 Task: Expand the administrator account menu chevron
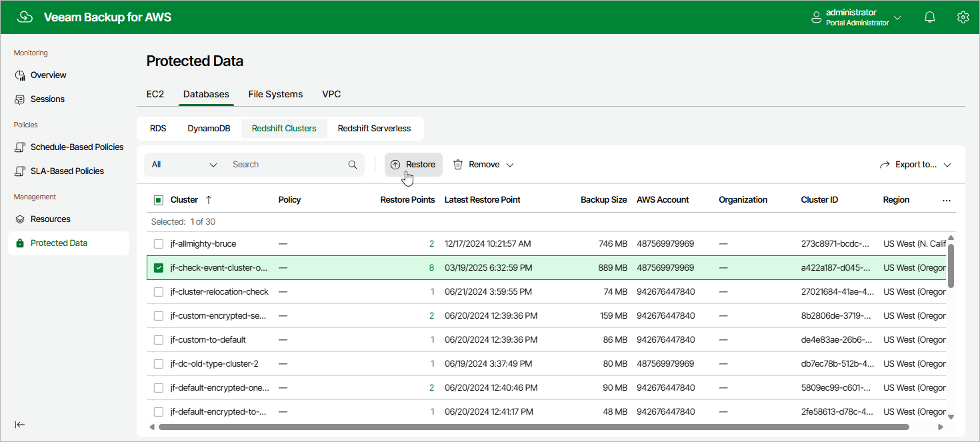pyautogui.click(x=898, y=18)
